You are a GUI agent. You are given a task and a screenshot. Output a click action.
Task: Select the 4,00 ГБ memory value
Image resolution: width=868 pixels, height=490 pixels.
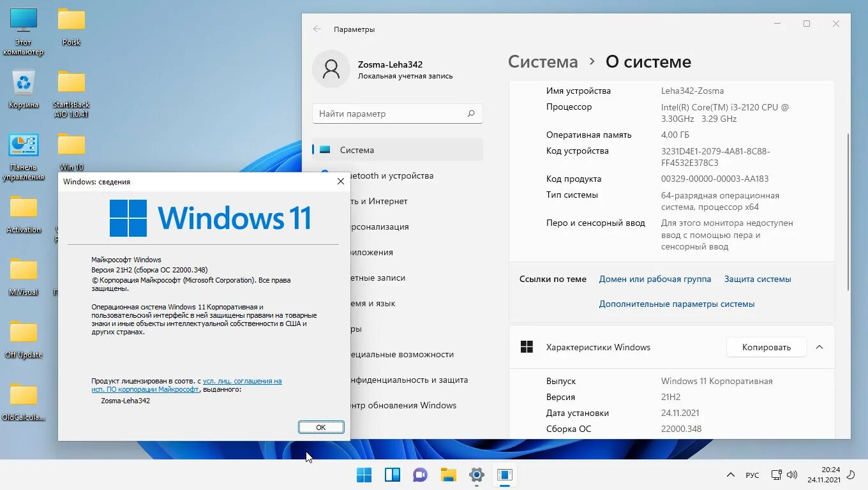click(x=675, y=135)
